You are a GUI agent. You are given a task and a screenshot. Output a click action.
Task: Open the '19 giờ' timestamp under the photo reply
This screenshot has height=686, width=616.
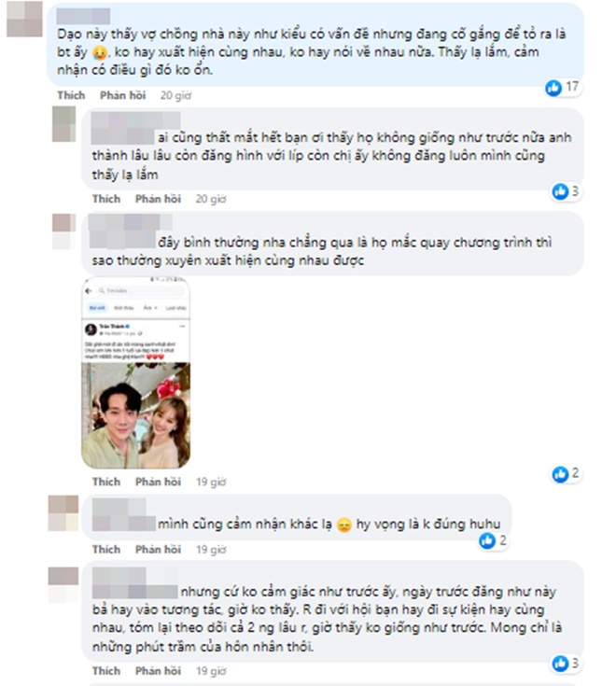211,482
